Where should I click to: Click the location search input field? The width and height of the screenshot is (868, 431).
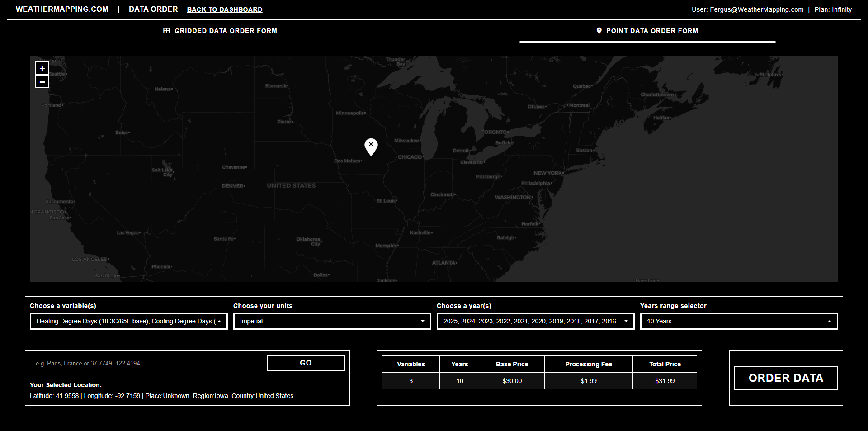coord(146,363)
